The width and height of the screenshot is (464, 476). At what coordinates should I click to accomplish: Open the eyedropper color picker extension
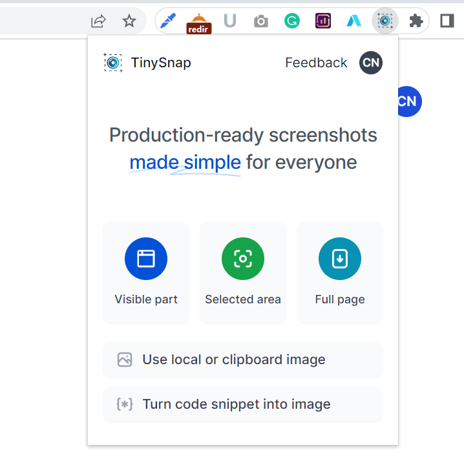168,21
